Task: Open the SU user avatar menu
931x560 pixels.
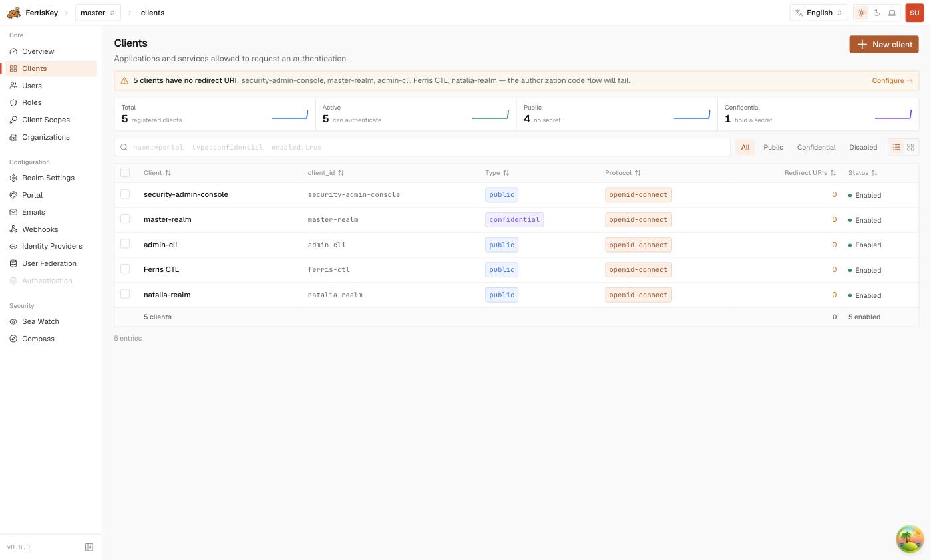Action: (914, 13)
